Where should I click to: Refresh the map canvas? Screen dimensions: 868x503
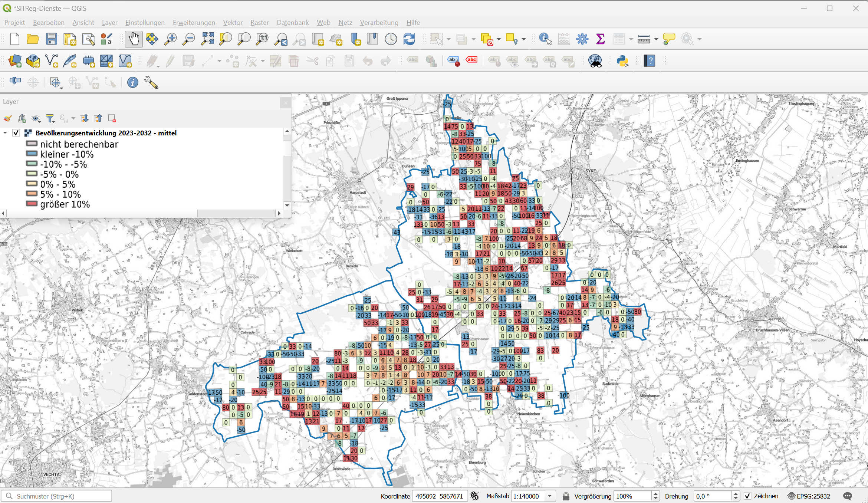(x=409, y=39)
